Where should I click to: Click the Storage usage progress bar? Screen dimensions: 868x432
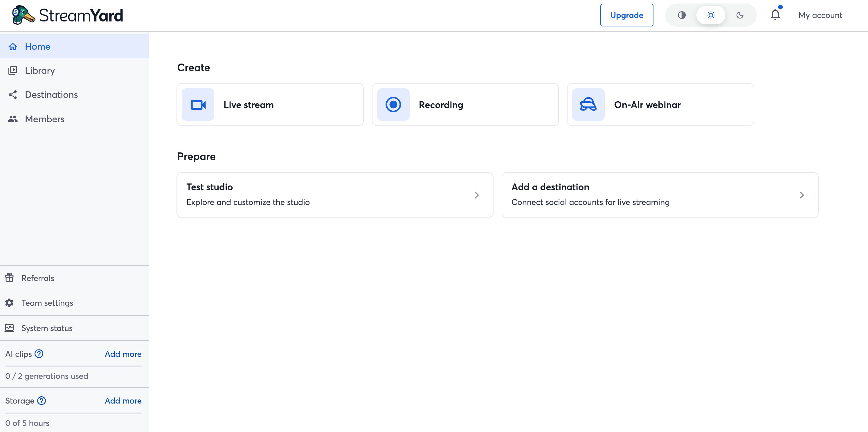coord(73,413)
